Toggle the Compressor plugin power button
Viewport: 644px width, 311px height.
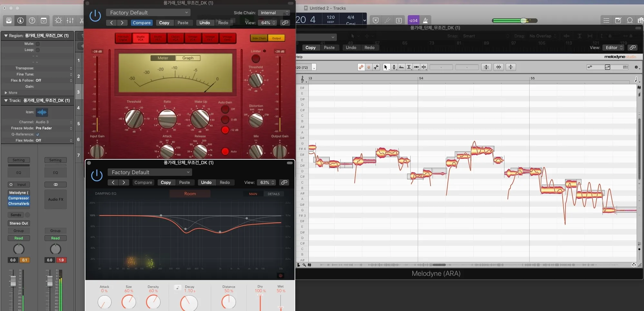pos(95,16)
